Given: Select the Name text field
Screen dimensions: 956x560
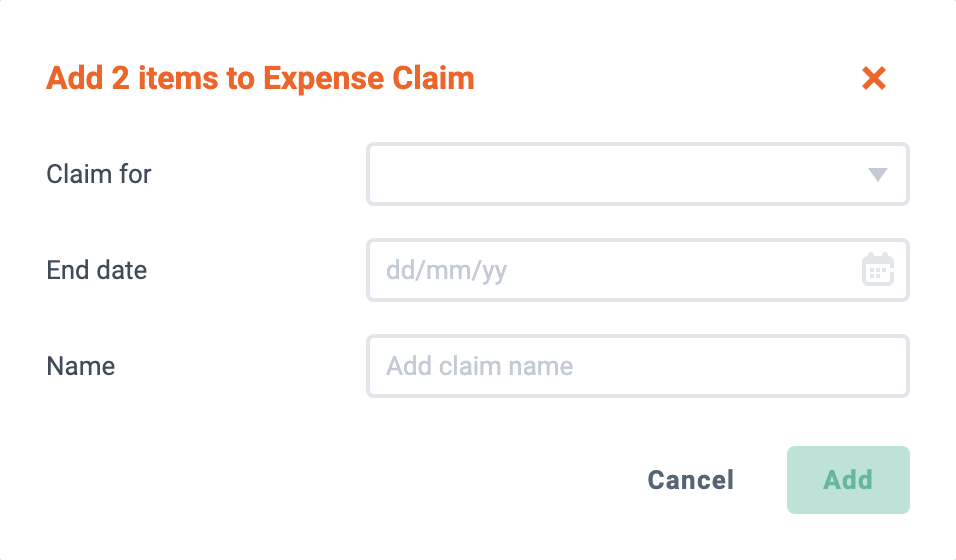Looking at the screenshot, I should [x=638, y=366].
